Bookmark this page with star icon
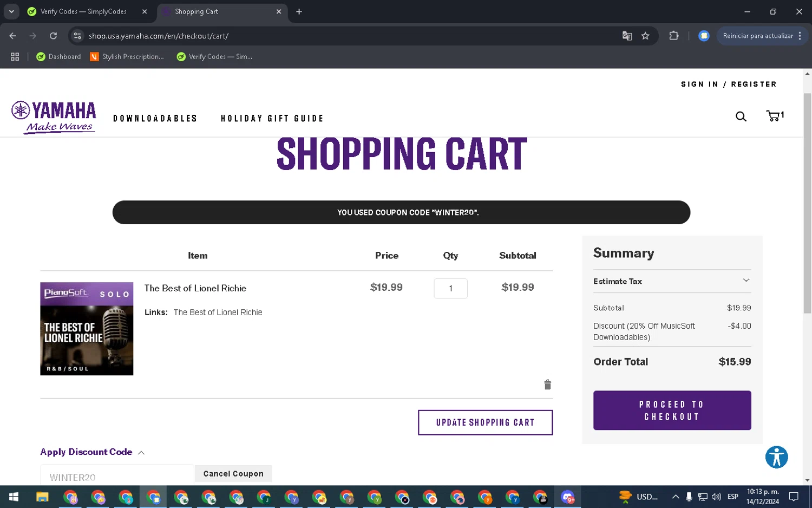The image size is (812, 508). pyautogui.click(x=645, y=36)
